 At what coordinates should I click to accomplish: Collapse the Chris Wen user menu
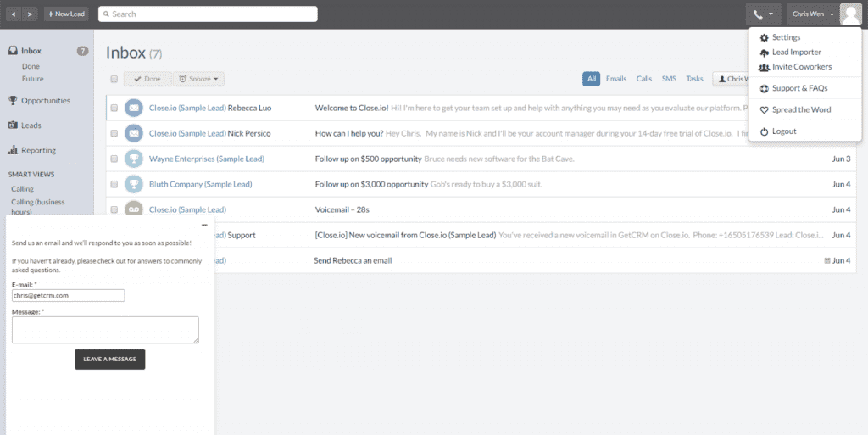click(813, 14)
